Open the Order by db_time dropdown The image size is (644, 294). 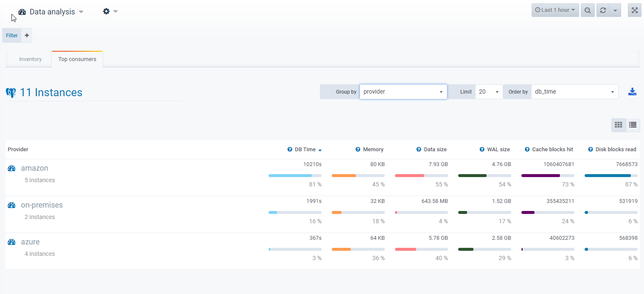pos(574,92)
